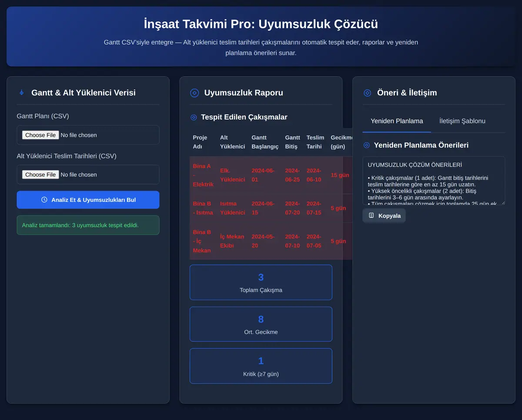
Task: Select the Bina B - İç Mekan cell
Action: (x=203, y=241)
